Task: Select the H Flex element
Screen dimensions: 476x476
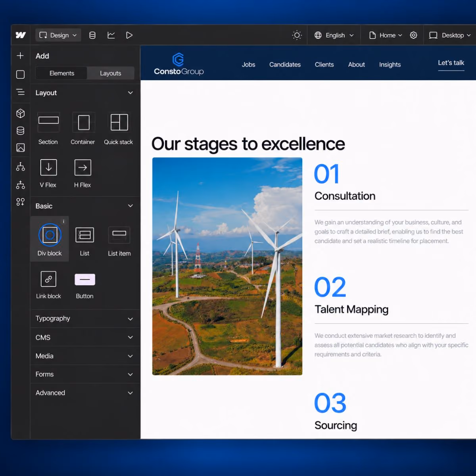Action: pos(83,173)
